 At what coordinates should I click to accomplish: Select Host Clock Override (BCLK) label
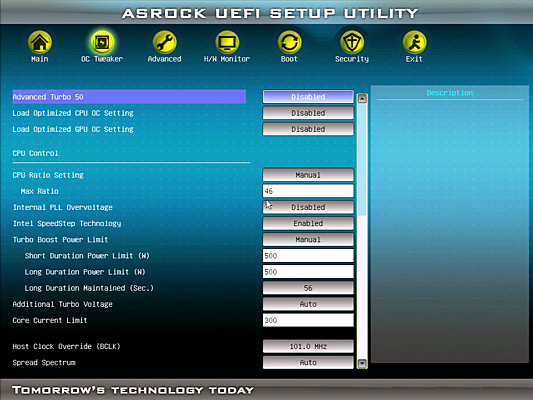(66, 347)
